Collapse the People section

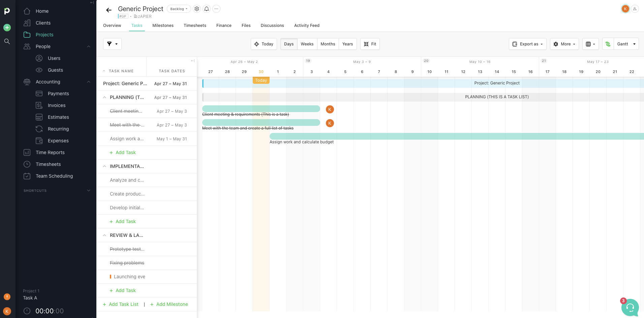(89, 46)
